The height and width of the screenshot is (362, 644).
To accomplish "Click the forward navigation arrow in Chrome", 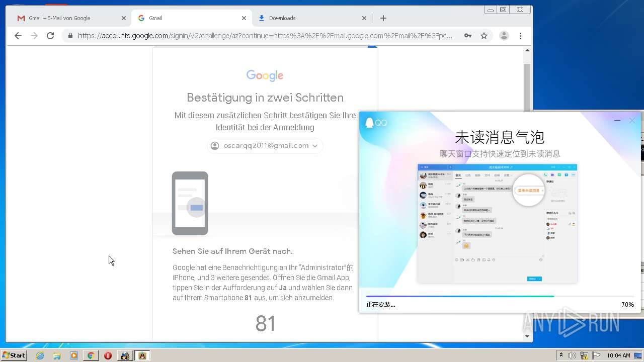I will pos(34,36).
